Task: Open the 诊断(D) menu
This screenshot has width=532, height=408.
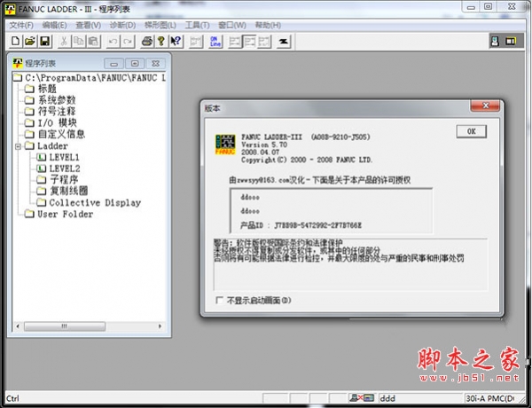Action: point(122,25)
